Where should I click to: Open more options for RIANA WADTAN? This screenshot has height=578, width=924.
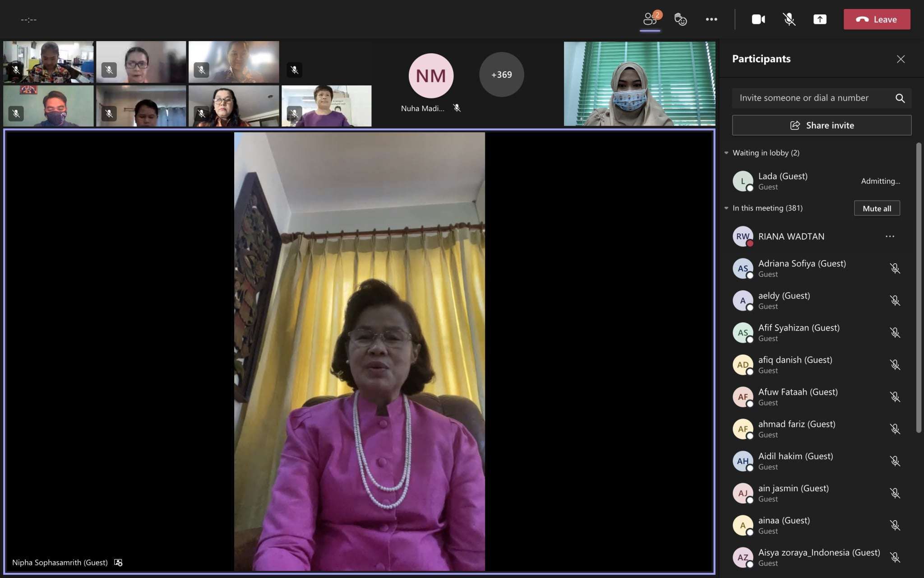[889, 236]
